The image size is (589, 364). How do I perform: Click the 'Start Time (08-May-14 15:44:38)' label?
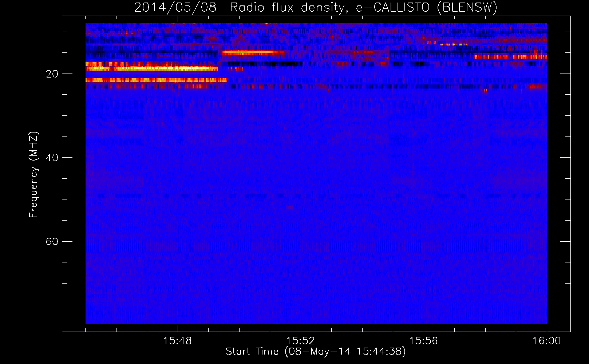(316, 352)
